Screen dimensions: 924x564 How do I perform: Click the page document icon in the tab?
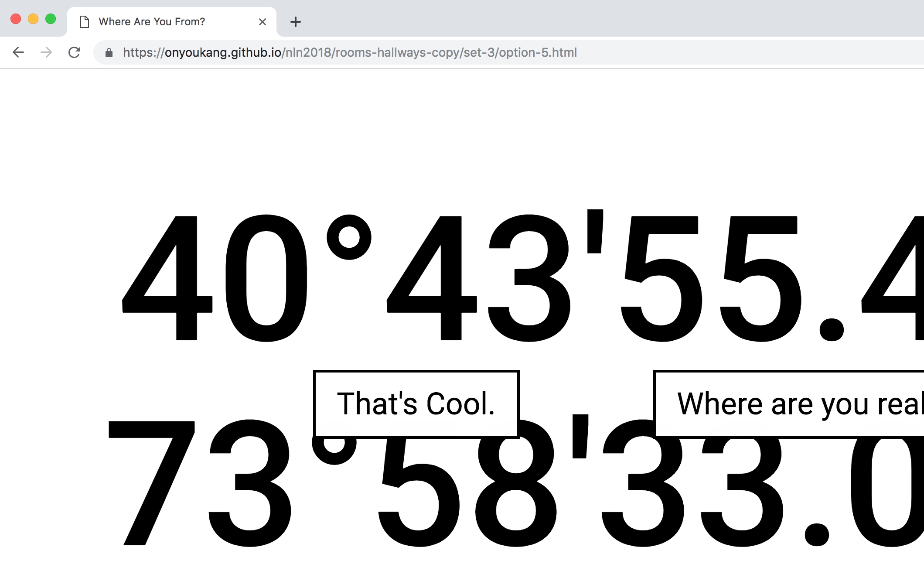85,22
